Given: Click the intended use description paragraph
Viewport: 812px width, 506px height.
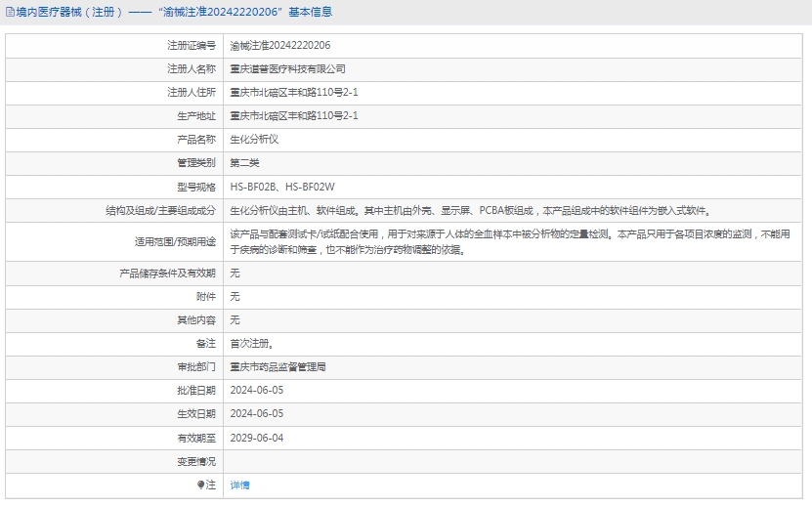Looking at the screenshot, I should (508, 241).
